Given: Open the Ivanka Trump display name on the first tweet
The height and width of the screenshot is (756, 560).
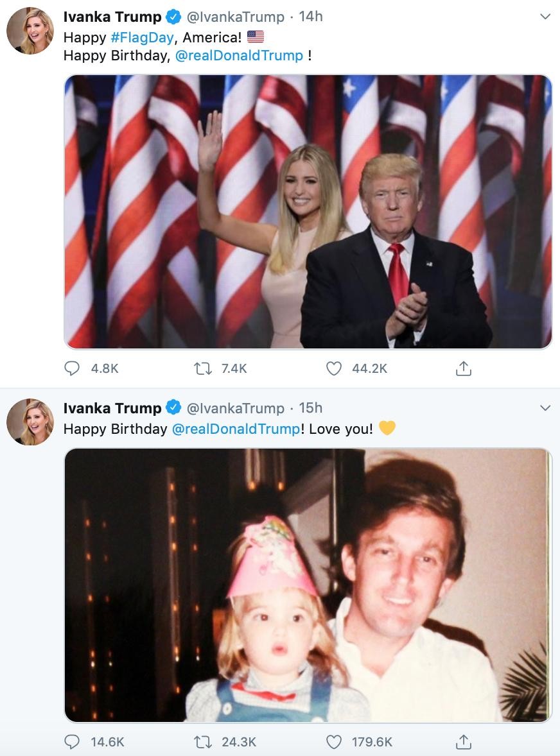Looking at the screenshot, I should 112,17.
